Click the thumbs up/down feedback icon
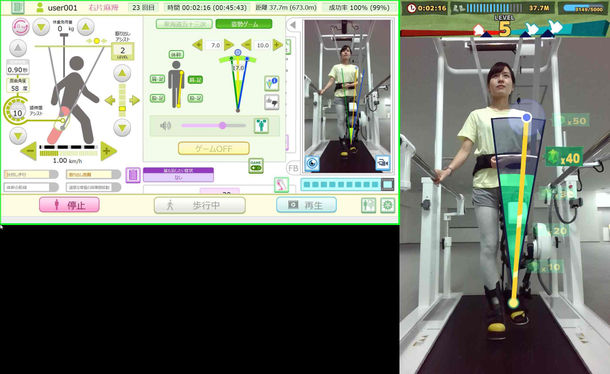This screenshot has height=374, width=610. 272,102
